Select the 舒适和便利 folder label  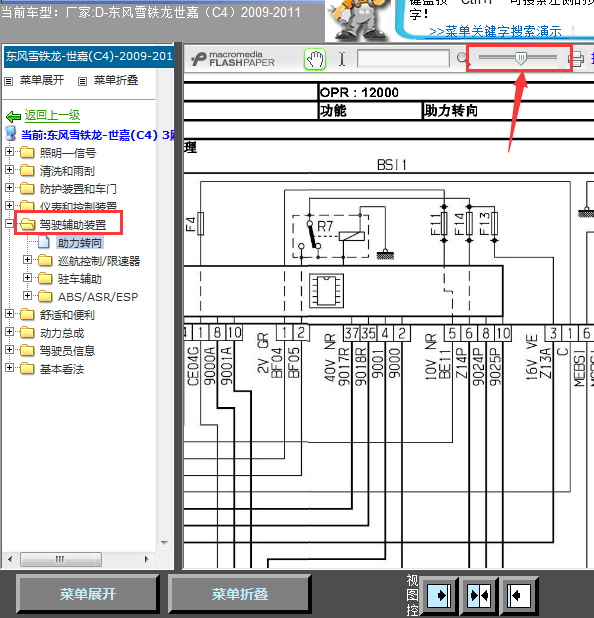tap(67, 315)
